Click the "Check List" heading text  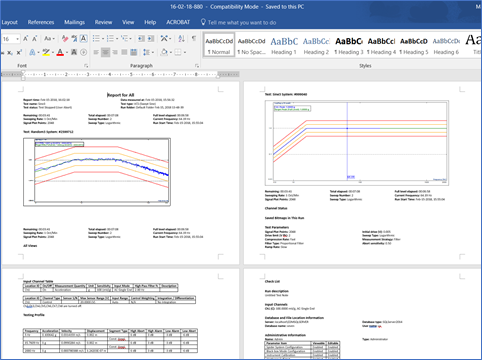pos(272,281)
